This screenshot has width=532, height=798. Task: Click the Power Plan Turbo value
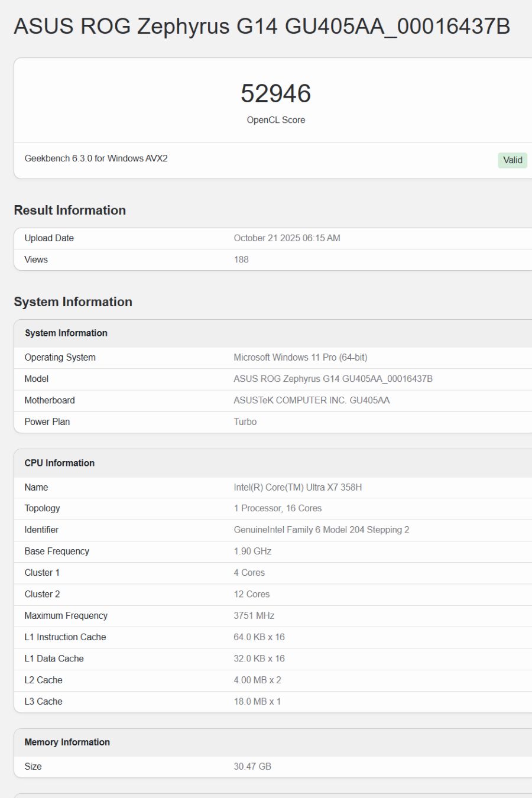click(x=245, y=421)
